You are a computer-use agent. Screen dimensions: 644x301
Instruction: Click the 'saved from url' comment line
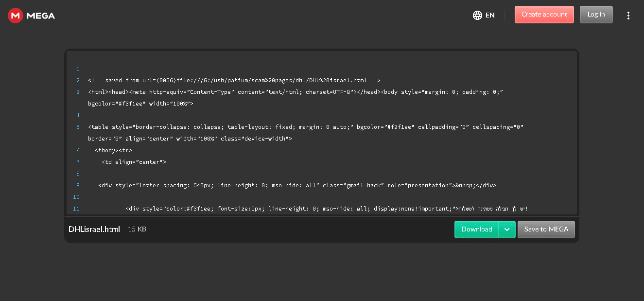[x=234, y=81]
